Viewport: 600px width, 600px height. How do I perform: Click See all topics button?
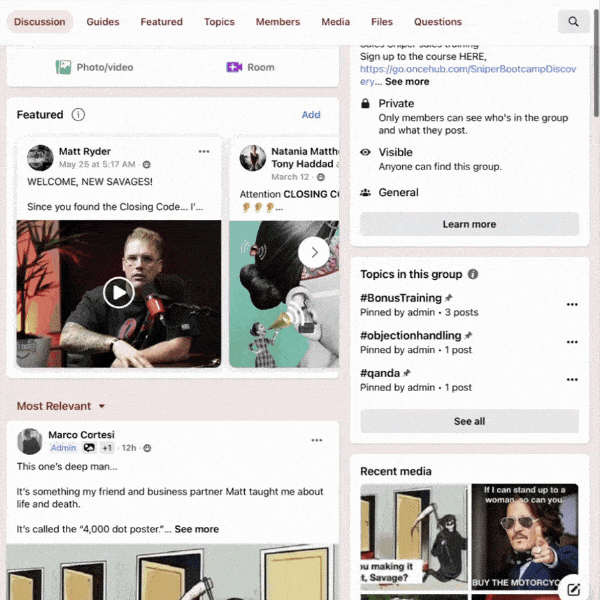(469, 421)
